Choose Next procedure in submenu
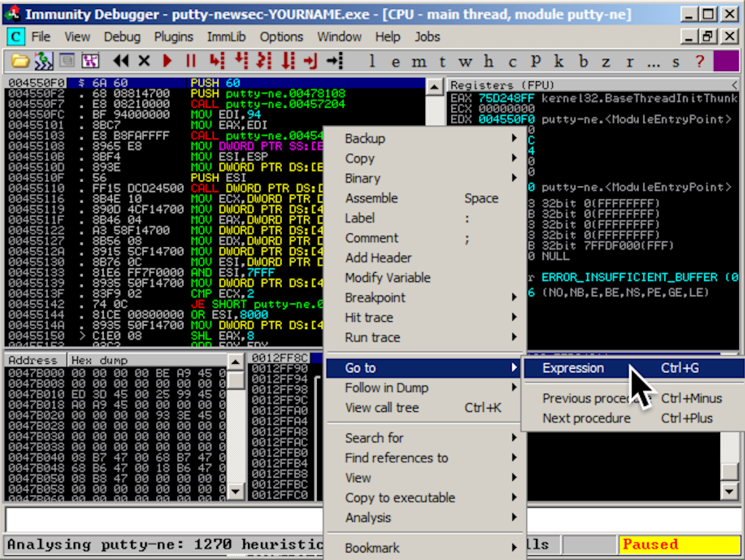The width and height of the screenshot is (745, 560). 586,418
